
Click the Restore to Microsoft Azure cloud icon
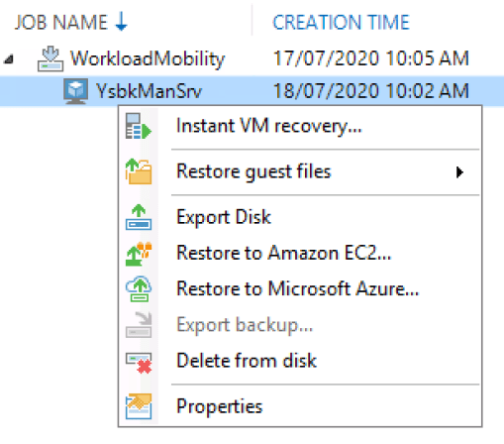point(139,289)
